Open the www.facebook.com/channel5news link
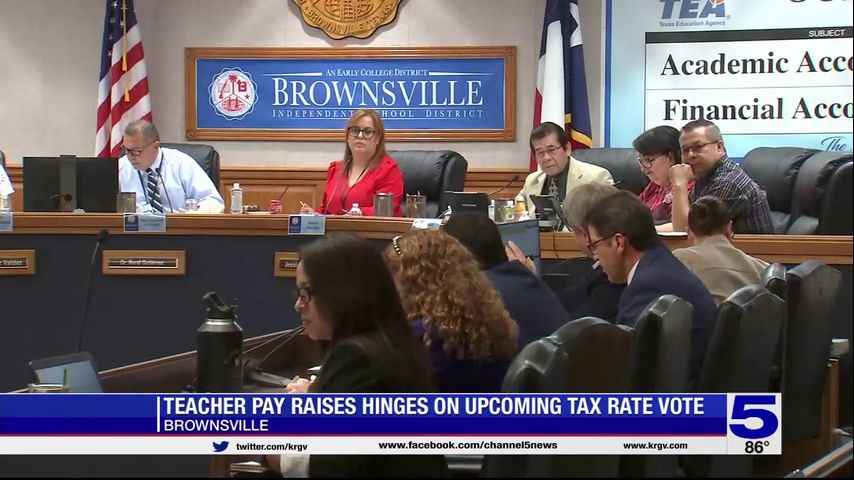 467,446
